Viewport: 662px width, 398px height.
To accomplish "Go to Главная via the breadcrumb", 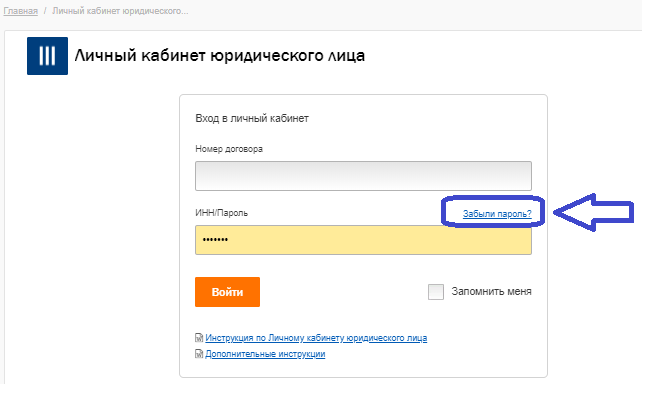I will pos(21,11).
